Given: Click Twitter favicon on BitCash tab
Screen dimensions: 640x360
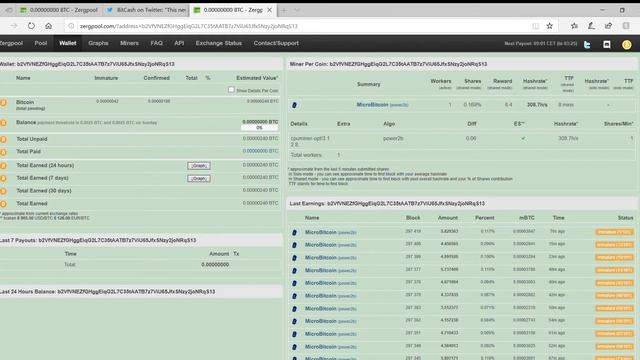Looking at the screenshot, I should pyautogui.click(x=109, y=10).
